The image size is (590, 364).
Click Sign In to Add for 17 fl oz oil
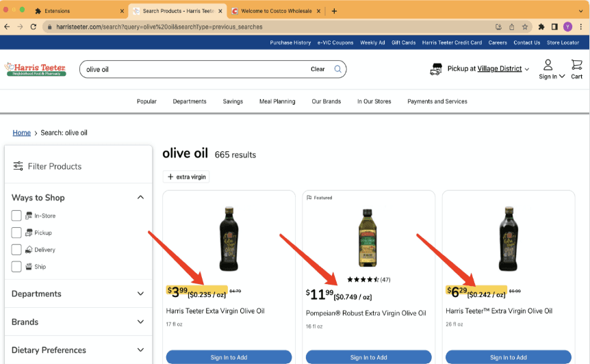pyautogui.click(x=229, y=357)
